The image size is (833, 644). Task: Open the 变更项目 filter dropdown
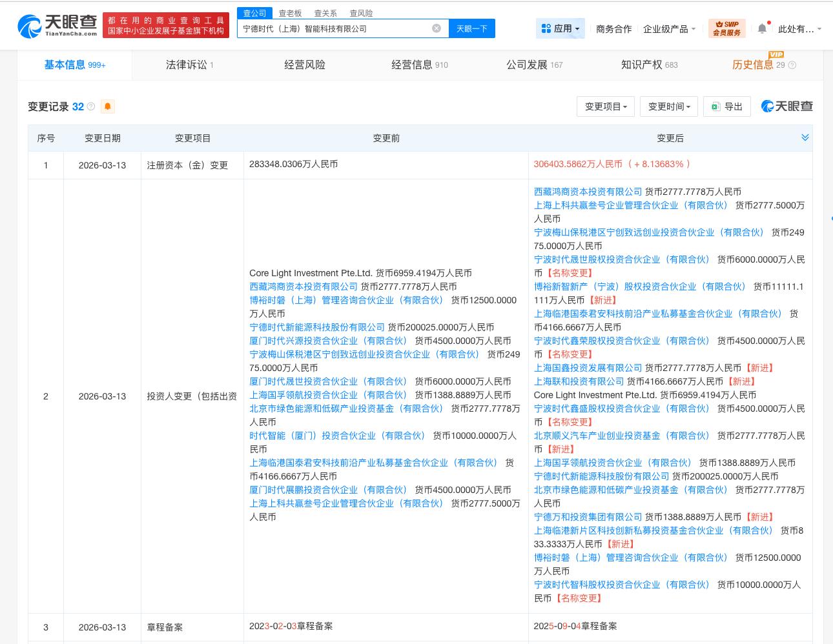click(606, 106)
